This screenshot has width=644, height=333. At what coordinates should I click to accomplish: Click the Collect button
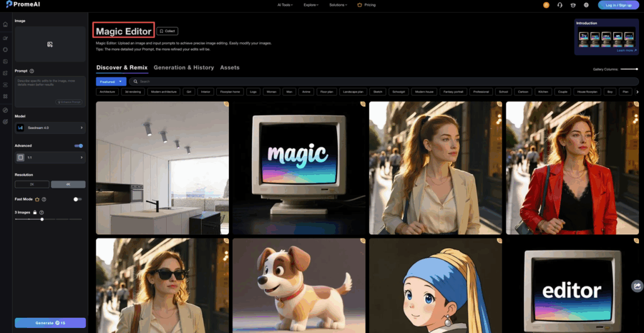pyautogui.click(x=167, y=31)
